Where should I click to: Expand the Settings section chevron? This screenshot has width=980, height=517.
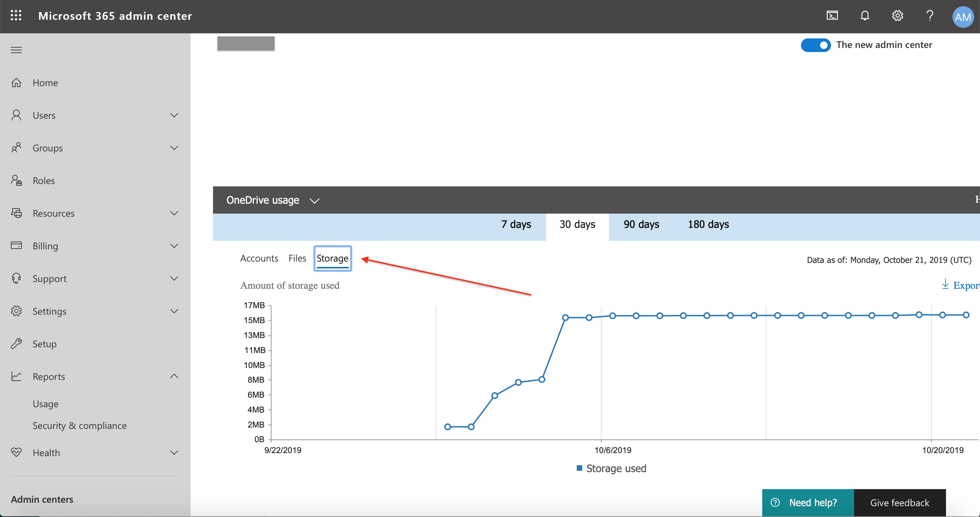click(174, 311)
